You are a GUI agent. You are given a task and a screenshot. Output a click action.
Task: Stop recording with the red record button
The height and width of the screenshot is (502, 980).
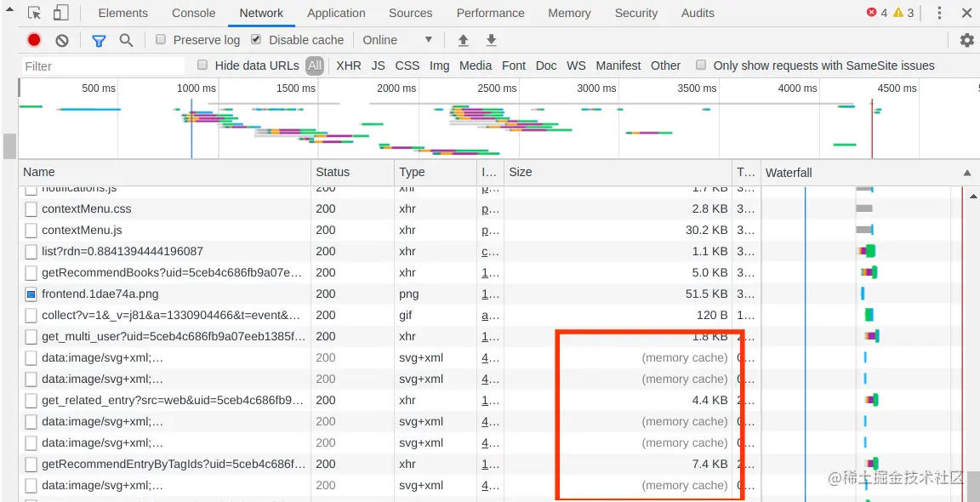coord(34,40)
